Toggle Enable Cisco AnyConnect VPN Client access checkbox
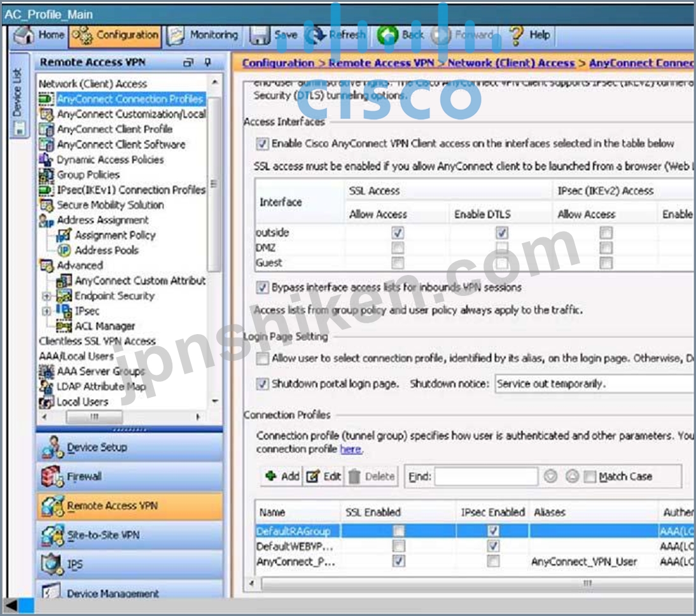This screenshot has height=616, width=696. click(x=262, y=143)
